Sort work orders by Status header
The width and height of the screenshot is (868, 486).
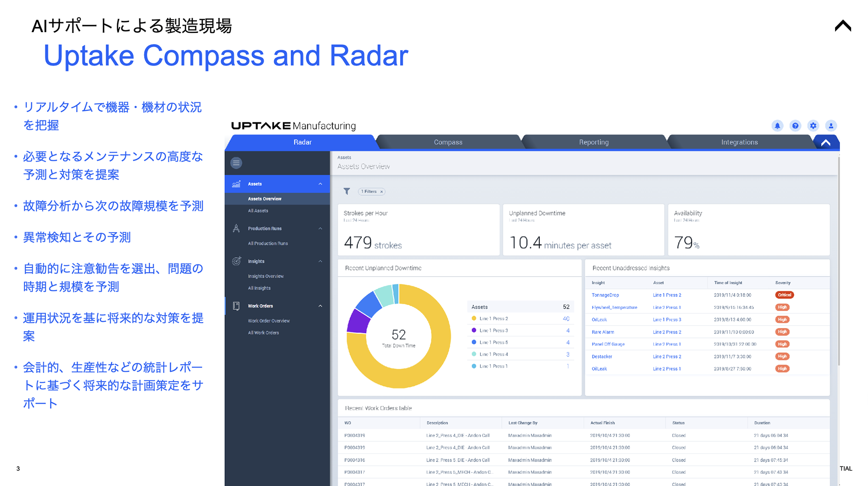pyautogui.click(x=678, y=423)
